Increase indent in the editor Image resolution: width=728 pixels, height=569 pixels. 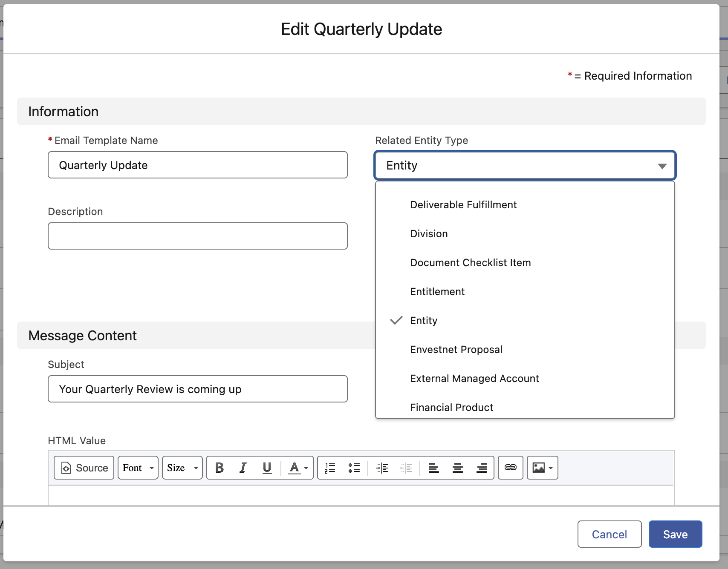382,468
